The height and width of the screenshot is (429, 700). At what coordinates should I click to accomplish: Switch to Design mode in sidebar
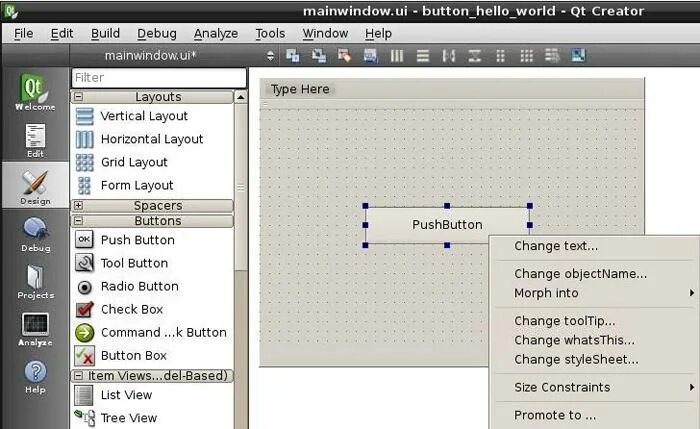point(35,187)
